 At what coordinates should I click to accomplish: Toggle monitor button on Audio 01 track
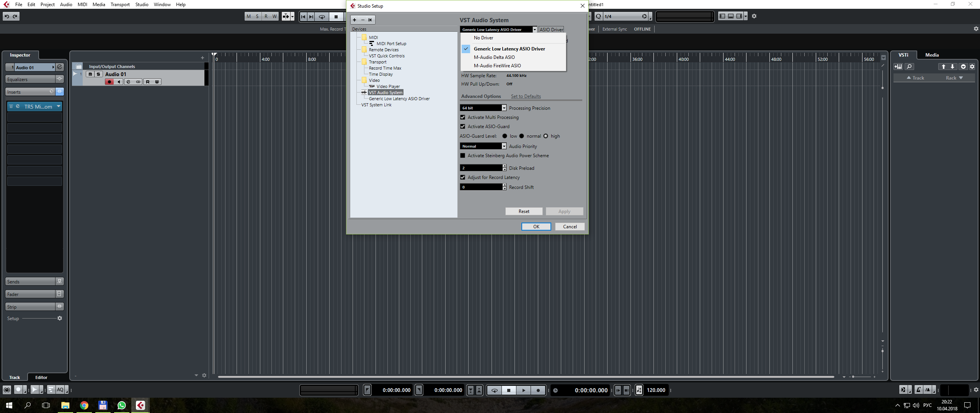click(x=119, y=82)
